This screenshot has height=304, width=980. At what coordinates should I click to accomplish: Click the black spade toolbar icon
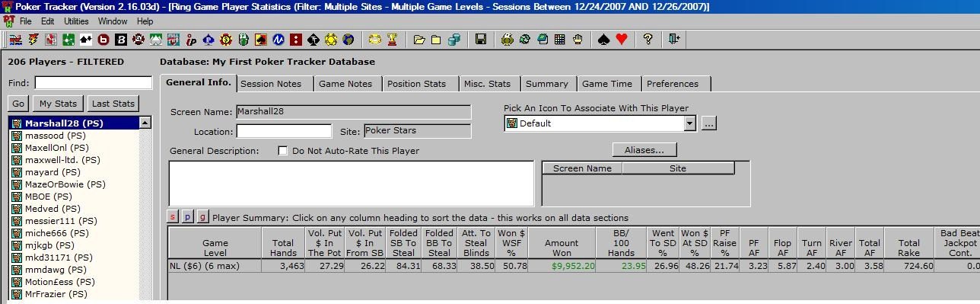[603, 40]
